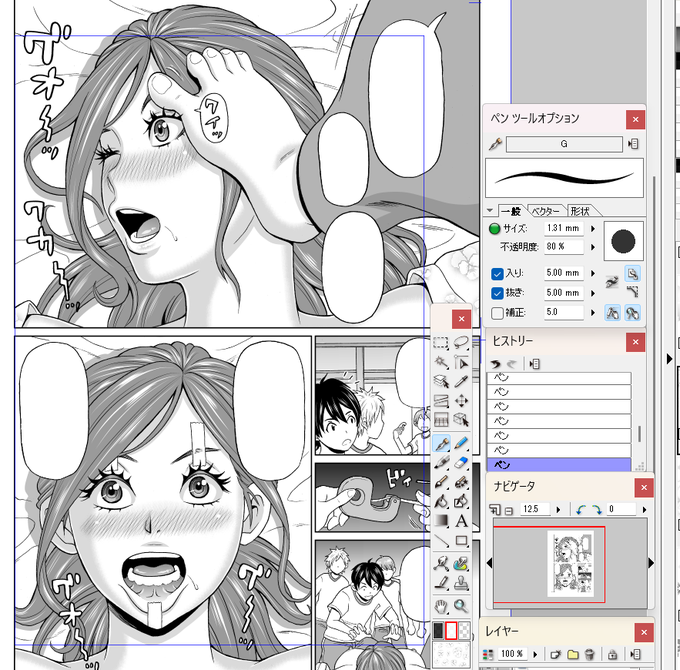Select the eyedropper tool

461,381
